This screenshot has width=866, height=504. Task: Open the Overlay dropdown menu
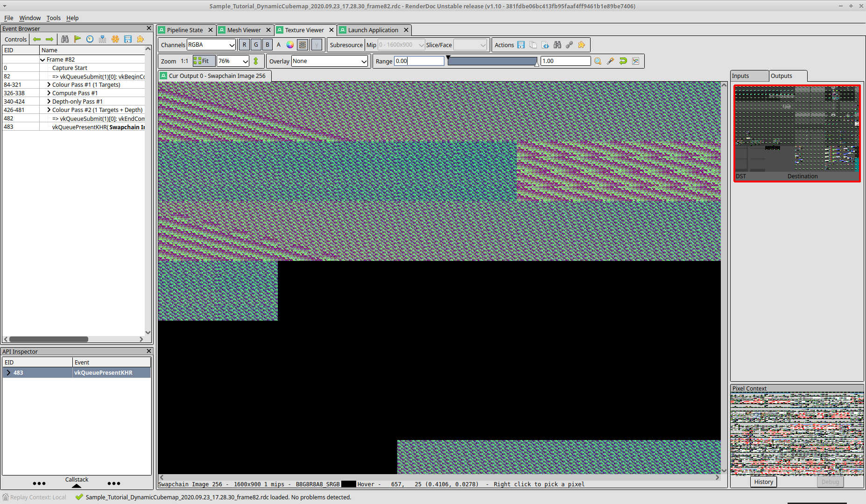329,61
